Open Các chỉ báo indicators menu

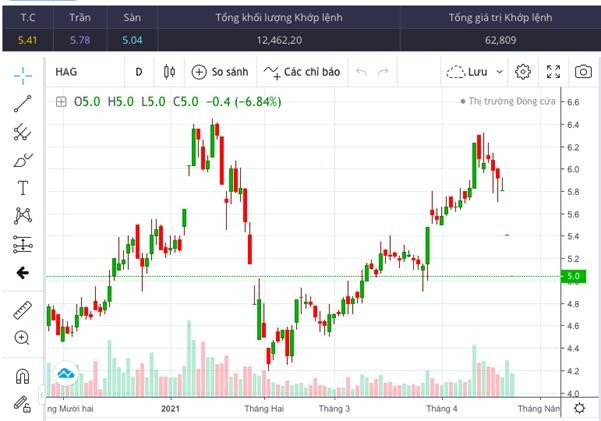(302, 72)
